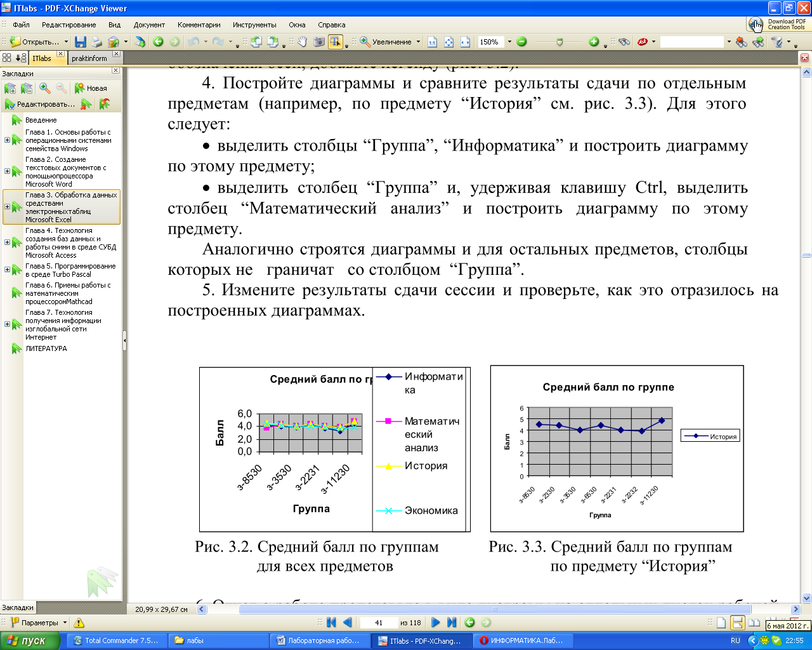Click the Save document icon

[x=80, y=42]
